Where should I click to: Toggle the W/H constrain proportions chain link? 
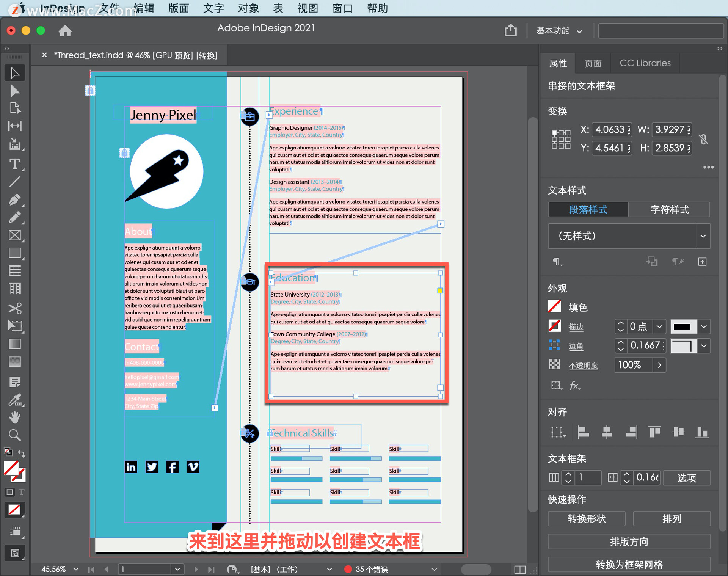point(704,139)
